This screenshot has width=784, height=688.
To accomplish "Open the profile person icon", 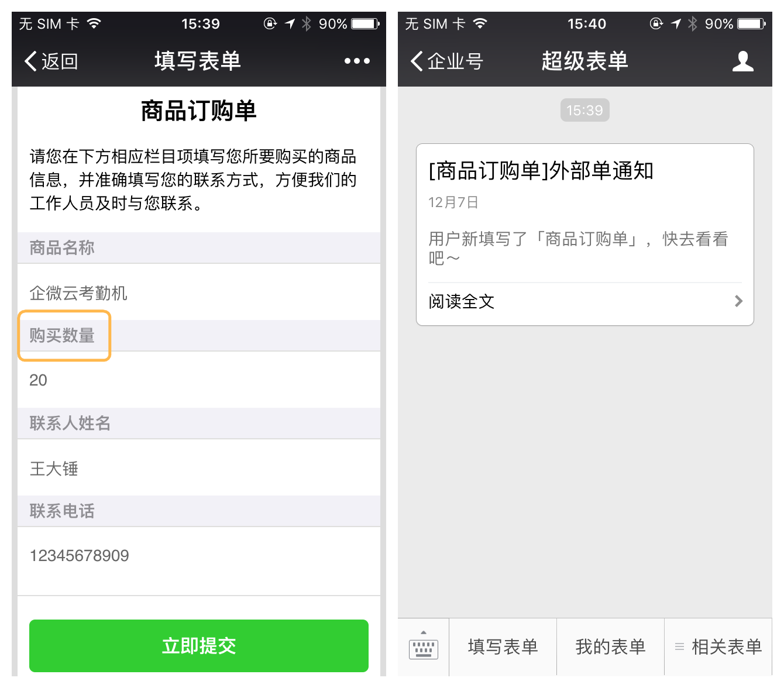I will pyautogui.click(x=743, y=61).
